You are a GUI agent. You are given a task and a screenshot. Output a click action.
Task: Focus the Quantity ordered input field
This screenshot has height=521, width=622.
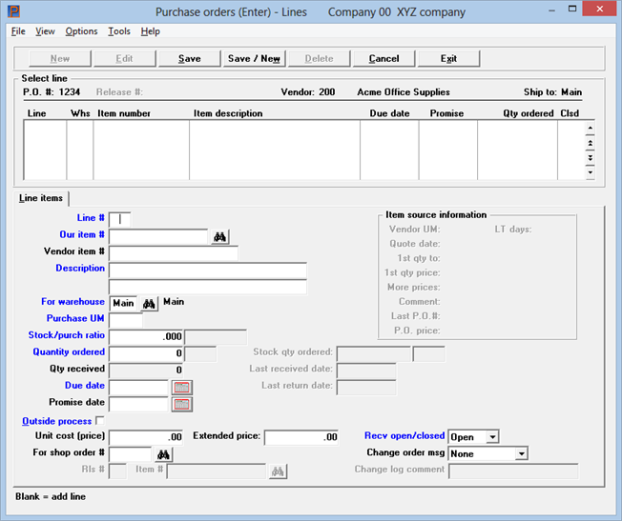(x=146, y=353)
